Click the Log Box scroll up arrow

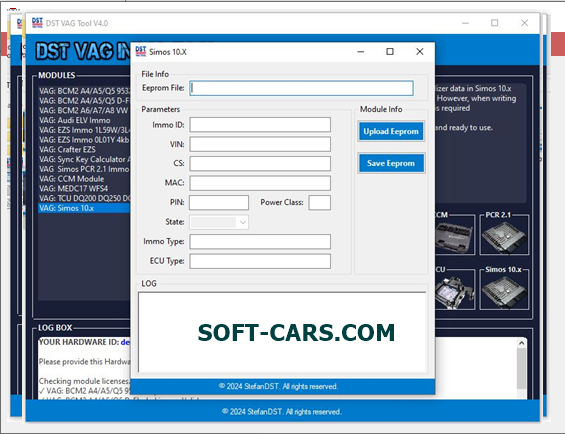[521, 343]
